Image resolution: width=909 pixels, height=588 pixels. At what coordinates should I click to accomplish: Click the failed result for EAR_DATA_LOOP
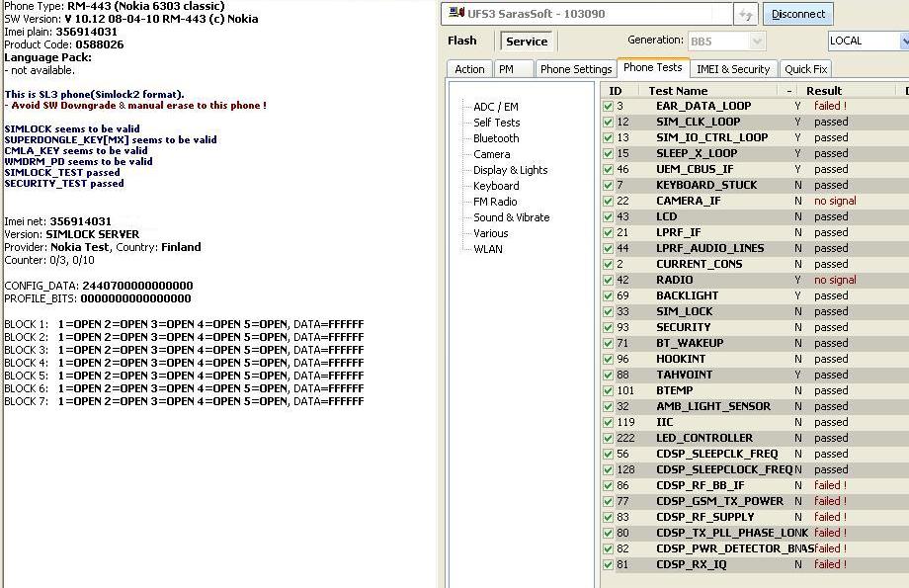point(830,106)
